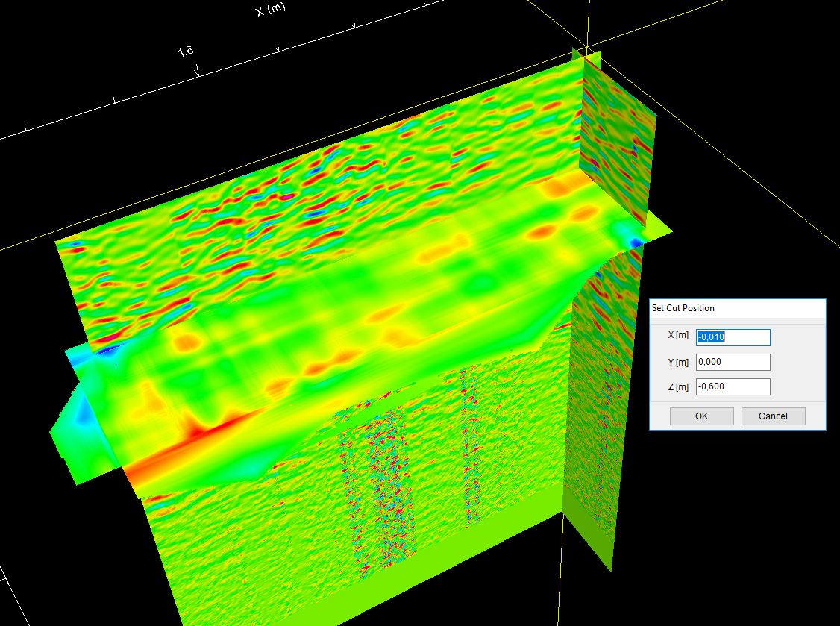Click the lower front vertical radargram slice
The width and height of the screenshot is (840, 626).
click(298, 537)
